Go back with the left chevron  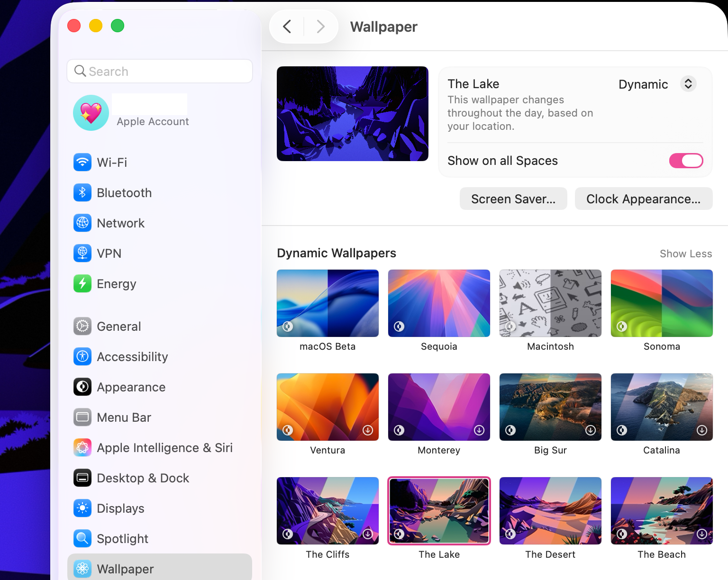[287, 27]
